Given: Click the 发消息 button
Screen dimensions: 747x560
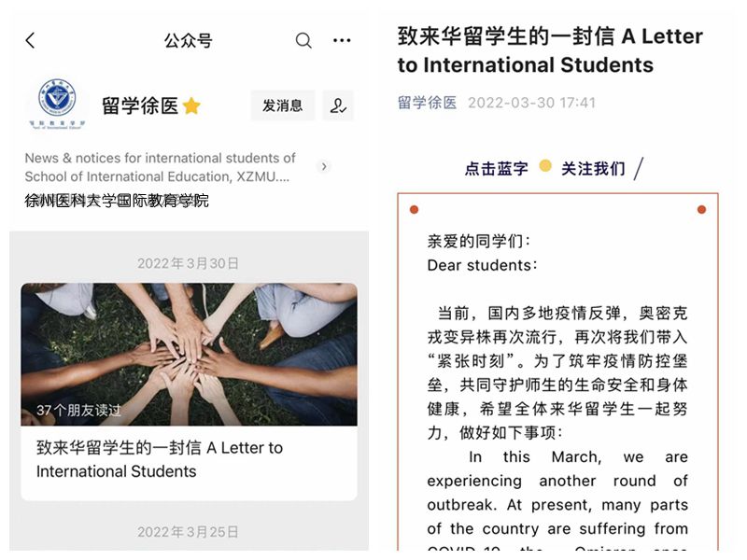Looking at the screenshot, I should click(x=283, y=105).
